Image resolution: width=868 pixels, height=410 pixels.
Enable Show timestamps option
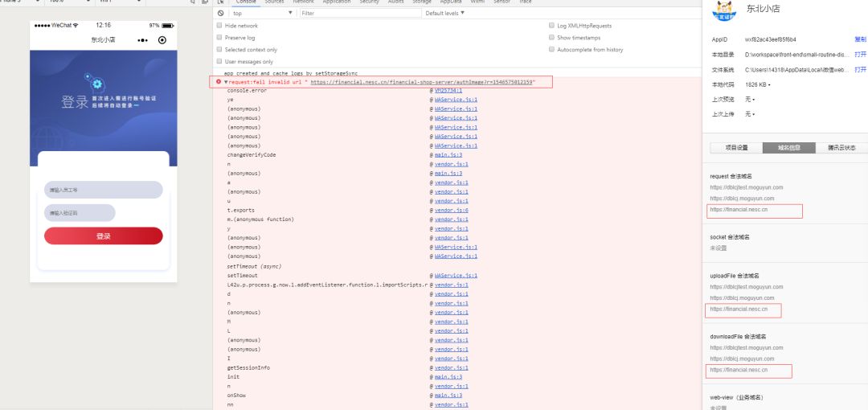pyautogui.click(x=551, y=38)
